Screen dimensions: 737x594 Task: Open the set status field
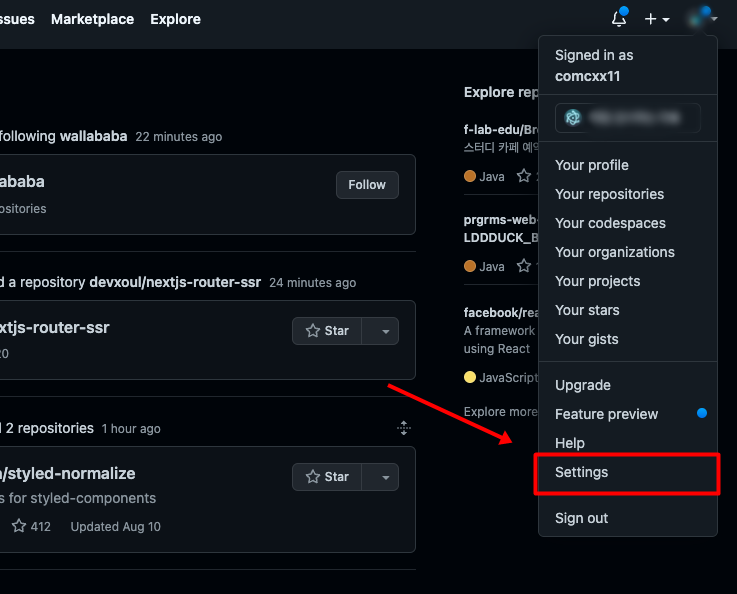pos(627,117)
